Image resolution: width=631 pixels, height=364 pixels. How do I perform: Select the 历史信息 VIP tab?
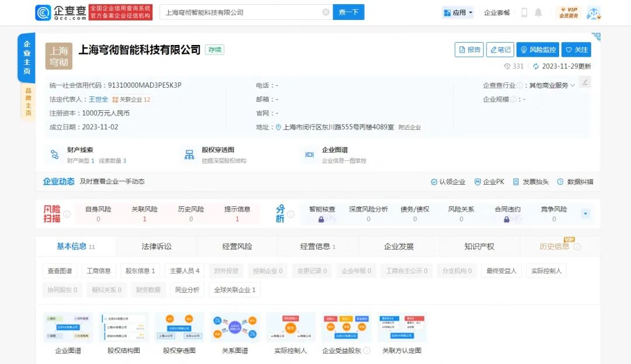coord(560,247)
